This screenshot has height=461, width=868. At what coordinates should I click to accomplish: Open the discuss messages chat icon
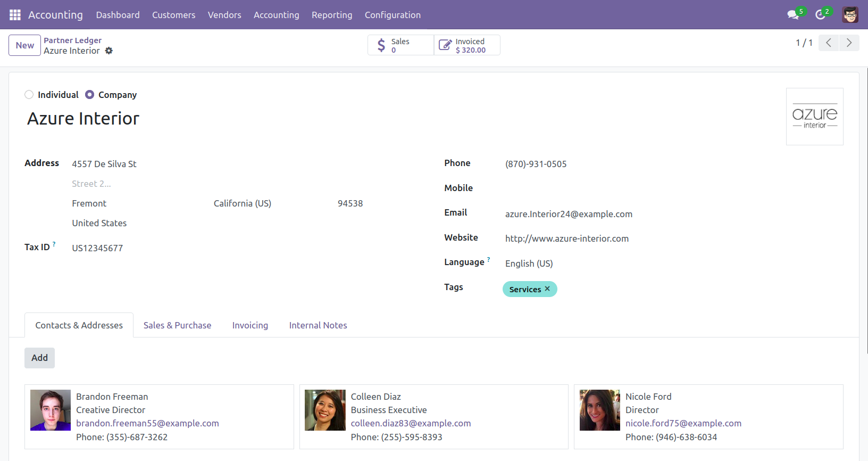click(x=793, y=15)
